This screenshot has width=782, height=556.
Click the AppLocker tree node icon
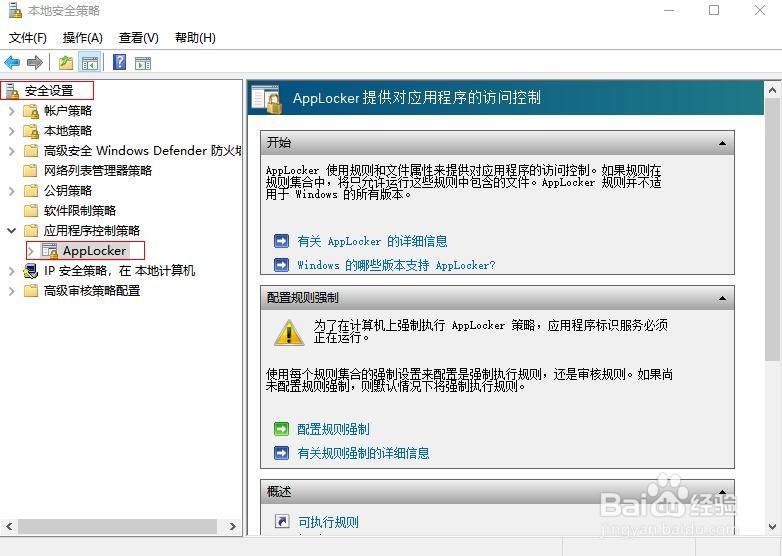point(49,250)
